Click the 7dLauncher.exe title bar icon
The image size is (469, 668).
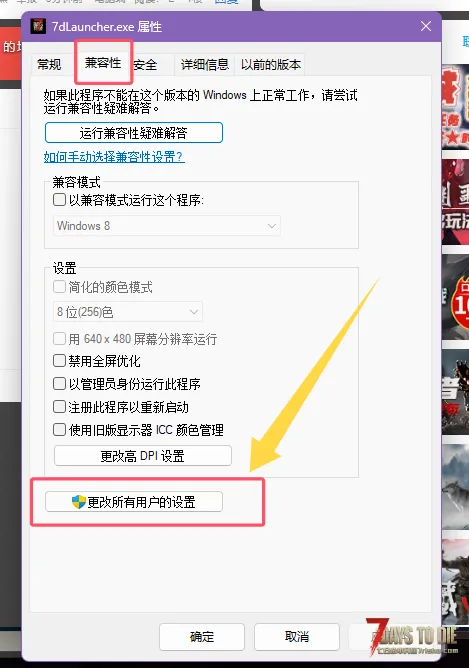point(38,26)
